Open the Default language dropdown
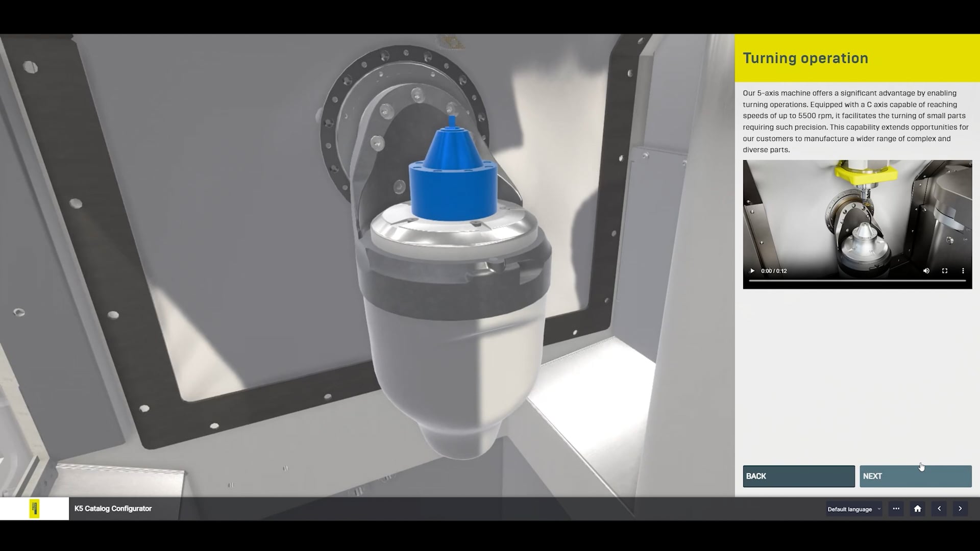980x551 pixels. click(850, 509)
